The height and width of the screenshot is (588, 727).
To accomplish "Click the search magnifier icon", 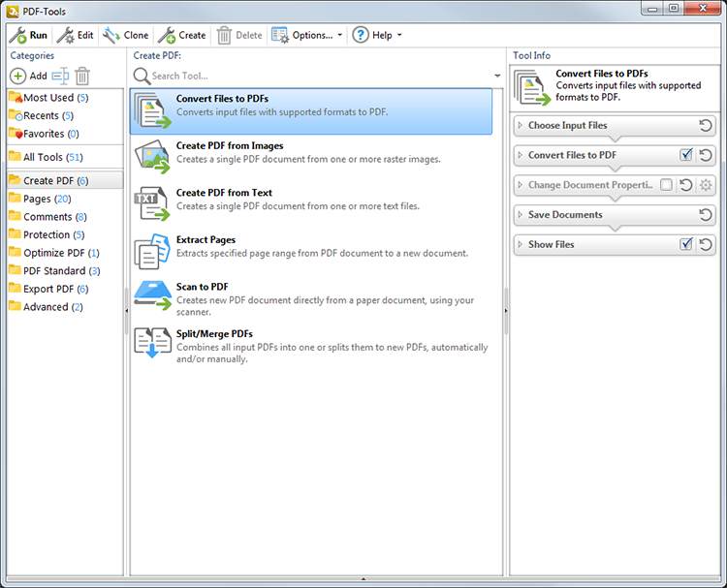I will [x=142, y=77].
